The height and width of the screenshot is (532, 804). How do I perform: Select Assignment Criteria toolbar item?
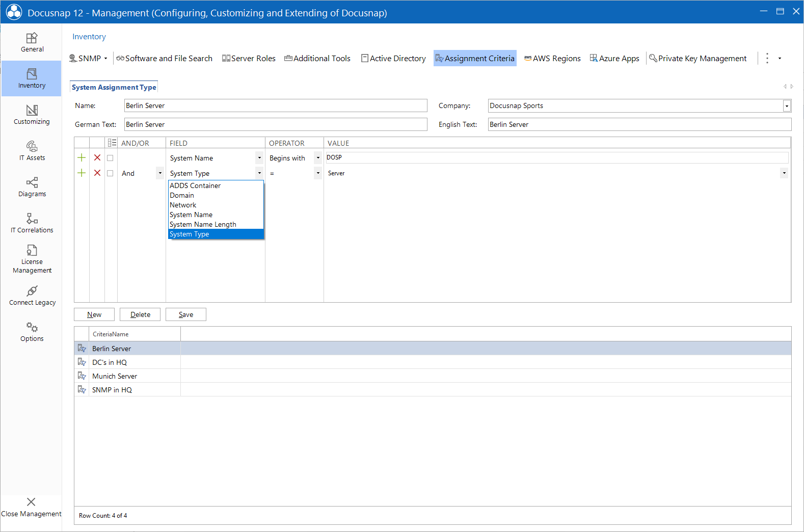(475, 59)
